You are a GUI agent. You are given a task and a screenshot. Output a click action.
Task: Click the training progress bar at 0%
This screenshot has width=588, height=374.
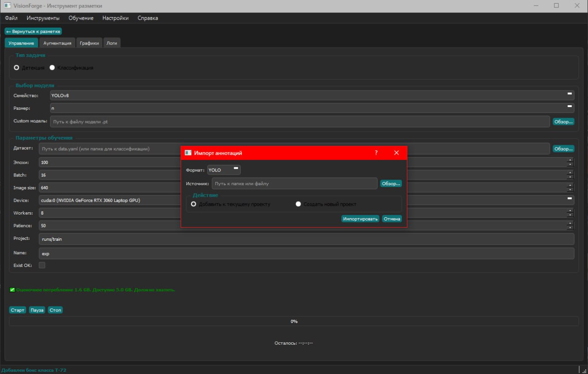pyautogui.click(x=294, y=322)
